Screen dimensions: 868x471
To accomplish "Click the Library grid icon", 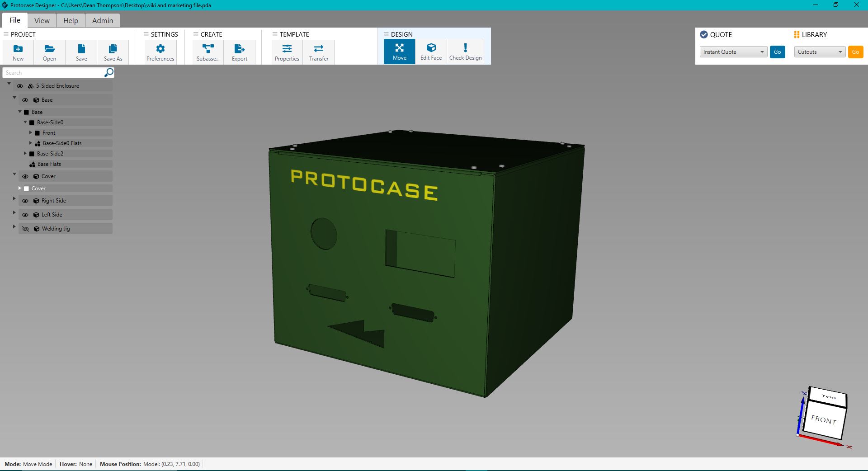I will click(797, 34).
